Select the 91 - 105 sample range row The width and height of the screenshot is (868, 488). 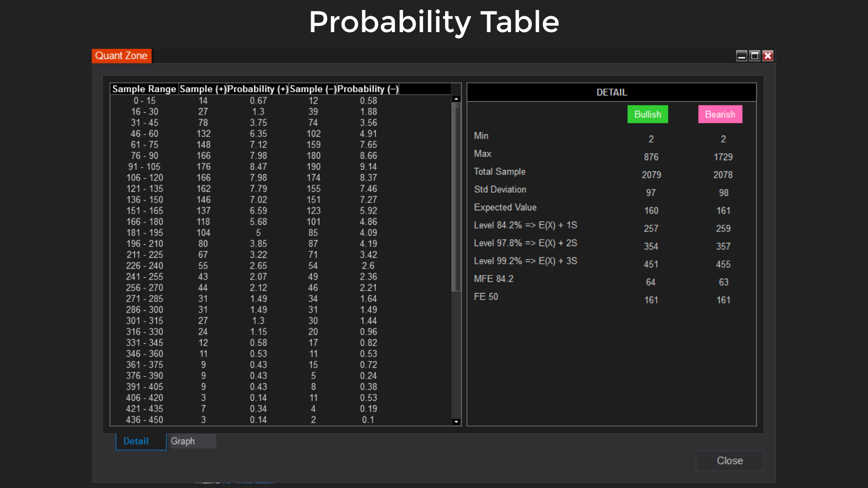144,167
